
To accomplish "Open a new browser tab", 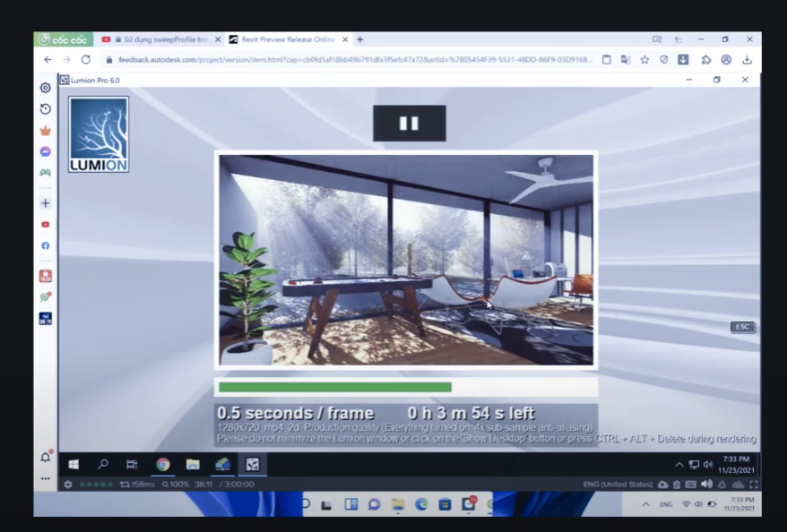I will pyautogui.click(x=359, y=39).
